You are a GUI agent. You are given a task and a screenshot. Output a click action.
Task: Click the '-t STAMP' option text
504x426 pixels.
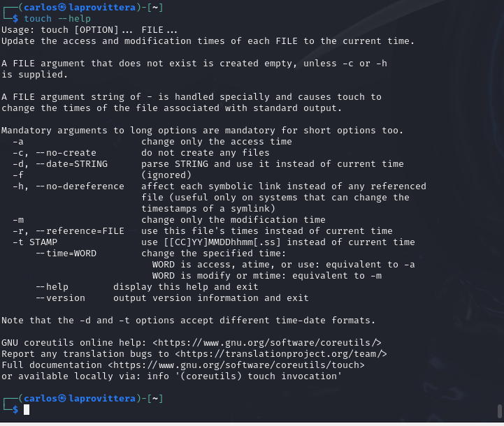[x=35, y=242]
